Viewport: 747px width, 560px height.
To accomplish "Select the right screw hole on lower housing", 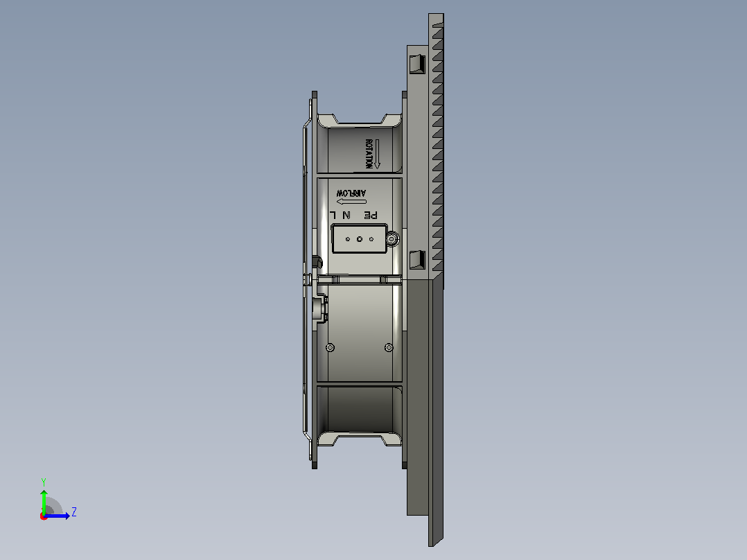I will click(x=389, y=347).
